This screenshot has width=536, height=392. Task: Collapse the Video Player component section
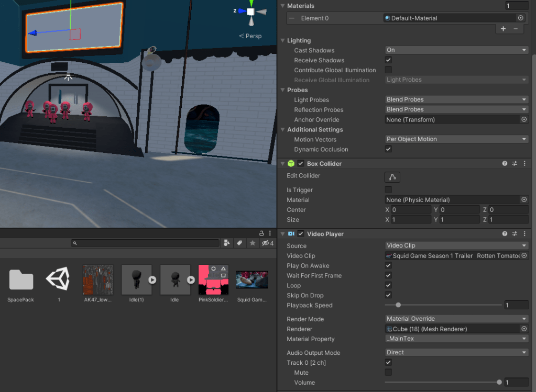[x=283, y=234]
